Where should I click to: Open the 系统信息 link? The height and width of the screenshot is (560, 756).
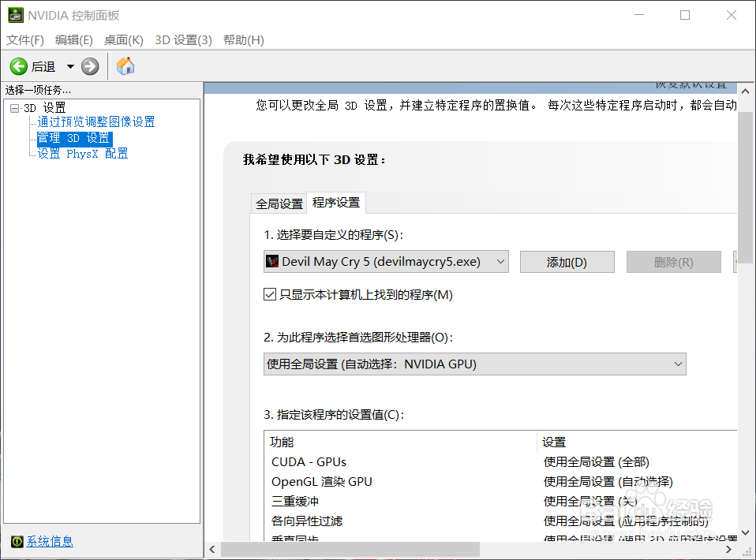pos(50,542)
